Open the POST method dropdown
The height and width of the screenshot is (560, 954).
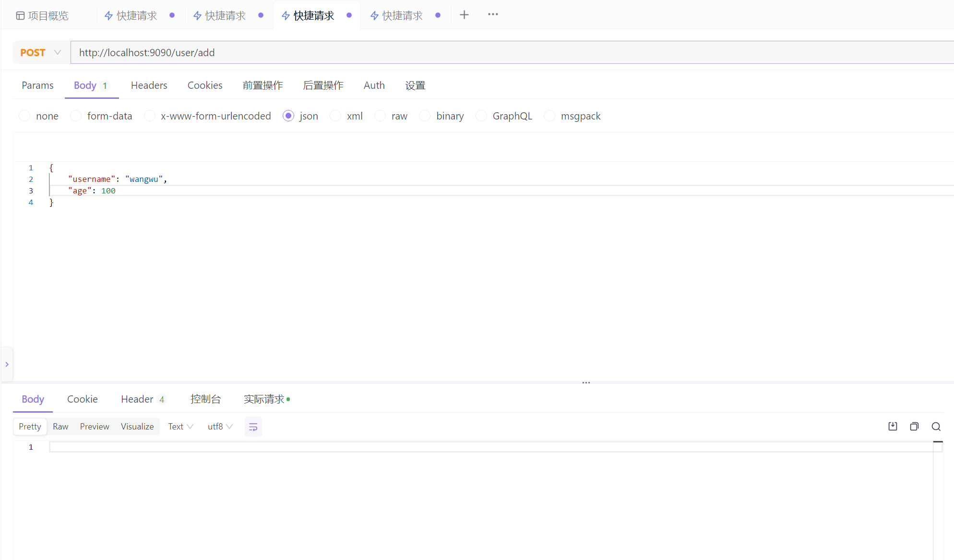[41, 53]
